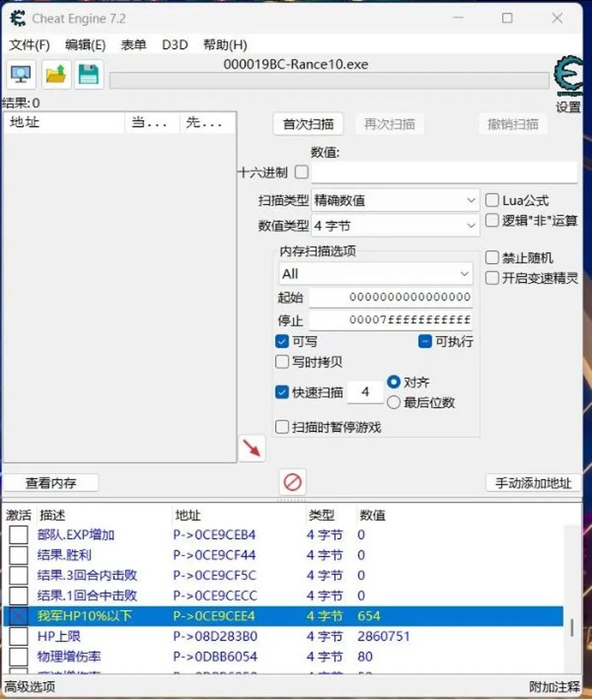Screen dimensions: 592x700
Task: Click the 再次扫描 button
Action: click(x=390, y=124)
